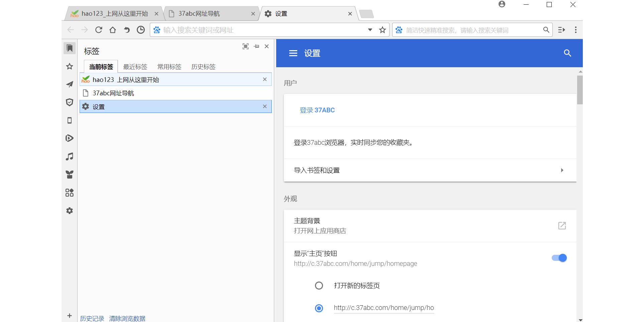Open the shield security sidebar icon
The width and height of the screenshot is (644, 322).
pyautogui.click(x=70, y=102)
